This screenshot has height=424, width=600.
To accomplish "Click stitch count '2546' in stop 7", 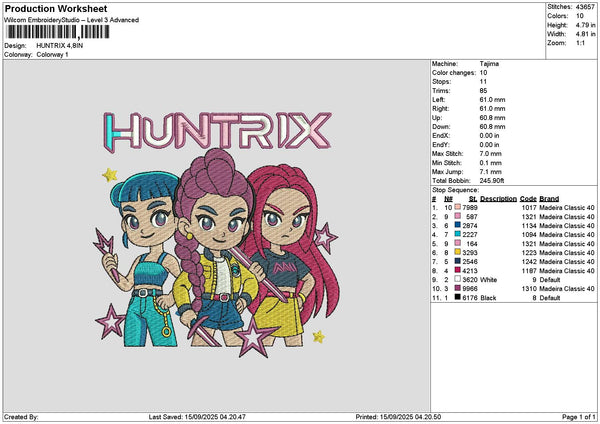I will coord(470,261).
